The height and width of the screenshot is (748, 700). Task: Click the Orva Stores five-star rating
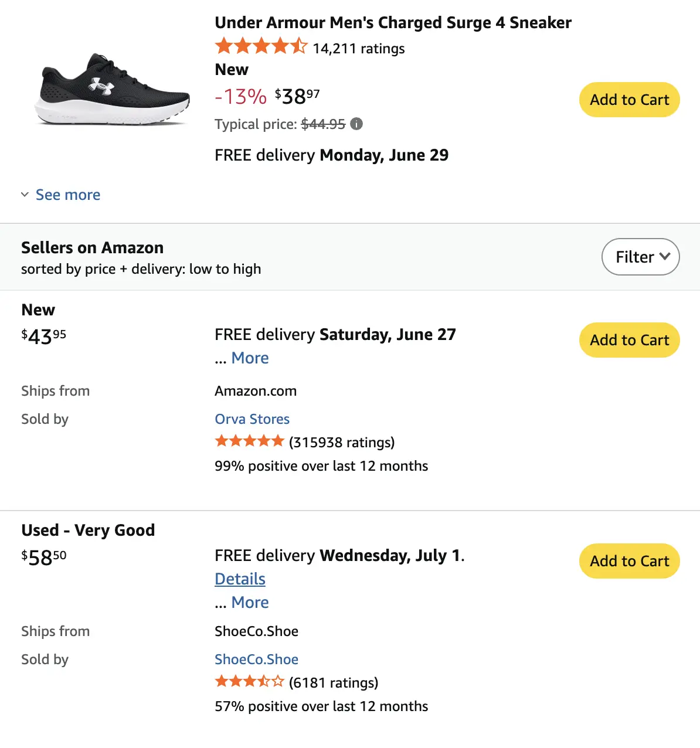250,441
